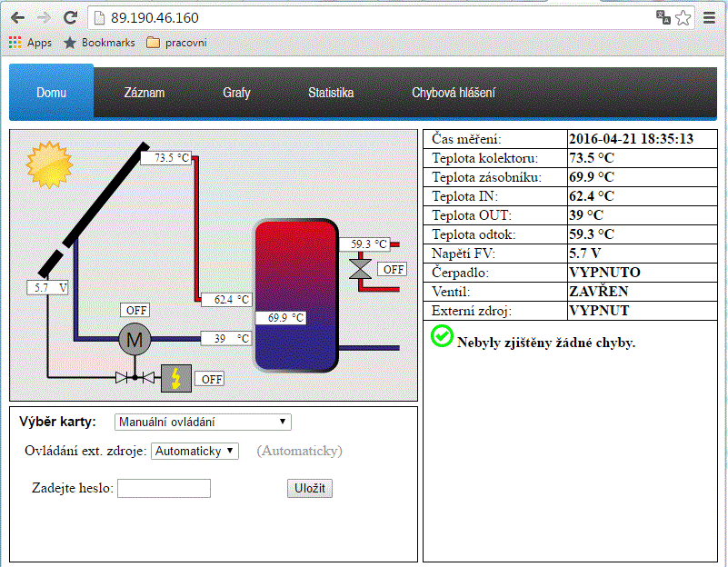Open the translate page icon
The width and height of the screenshot is (728, 567).
point(663,17)
